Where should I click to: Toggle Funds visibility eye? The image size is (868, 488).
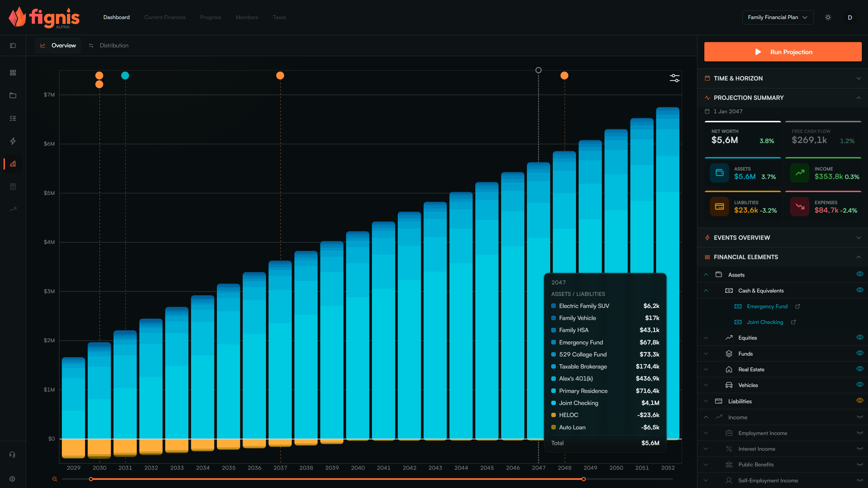pos(860,353)
